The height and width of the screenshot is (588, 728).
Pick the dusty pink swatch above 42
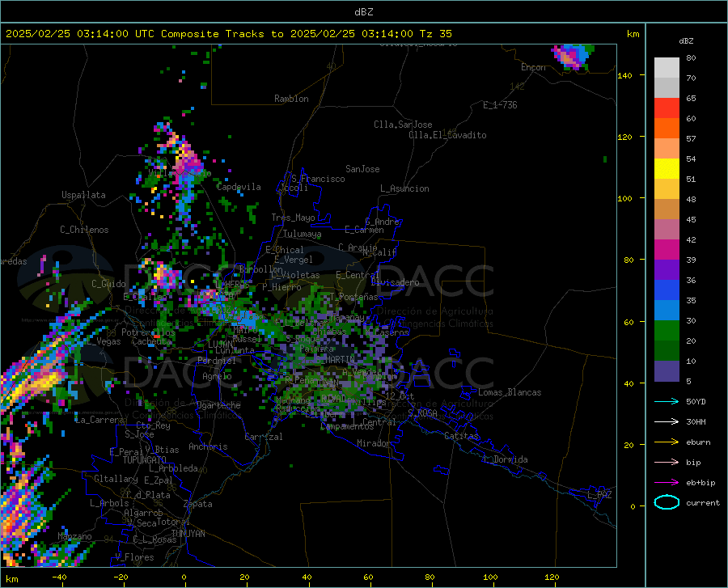coord(667,230)
